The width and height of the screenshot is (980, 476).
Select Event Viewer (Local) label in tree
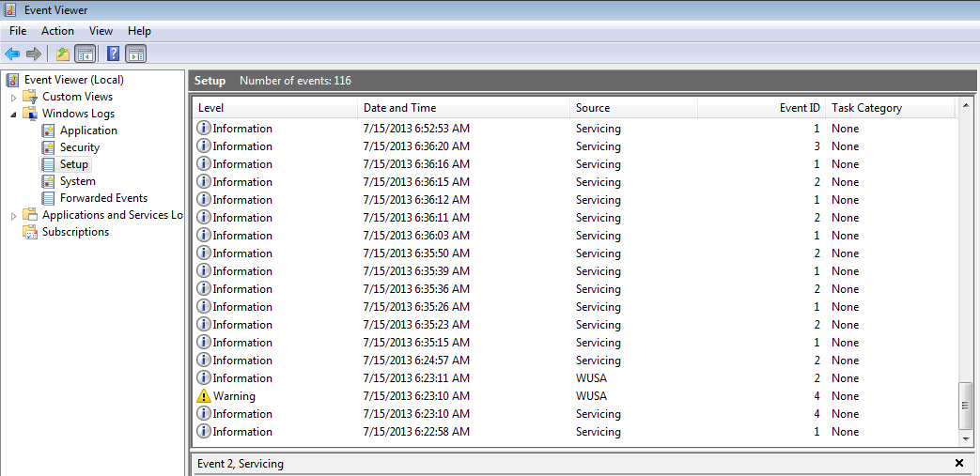[x=74, y=80]
